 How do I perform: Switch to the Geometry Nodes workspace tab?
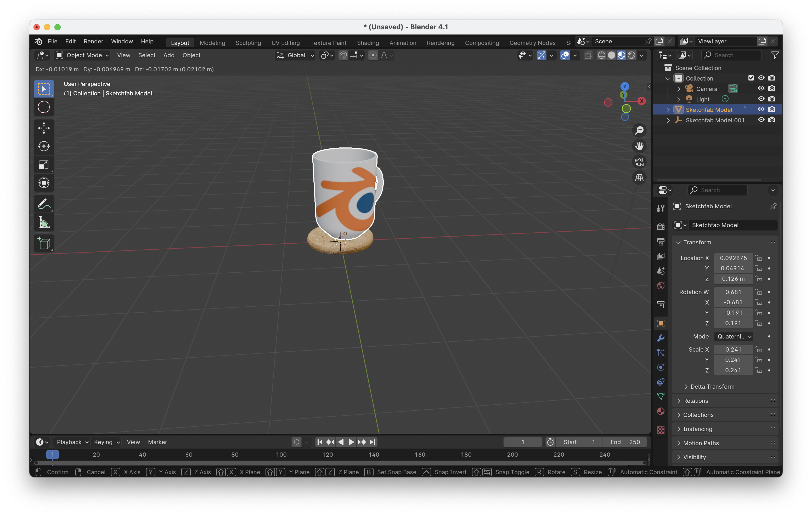532,43
